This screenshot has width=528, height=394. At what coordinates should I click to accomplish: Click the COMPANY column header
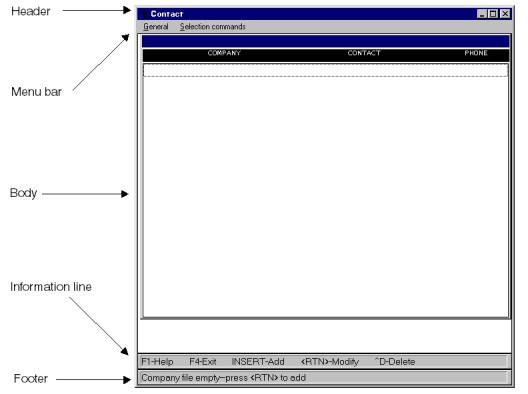point(224,53)
